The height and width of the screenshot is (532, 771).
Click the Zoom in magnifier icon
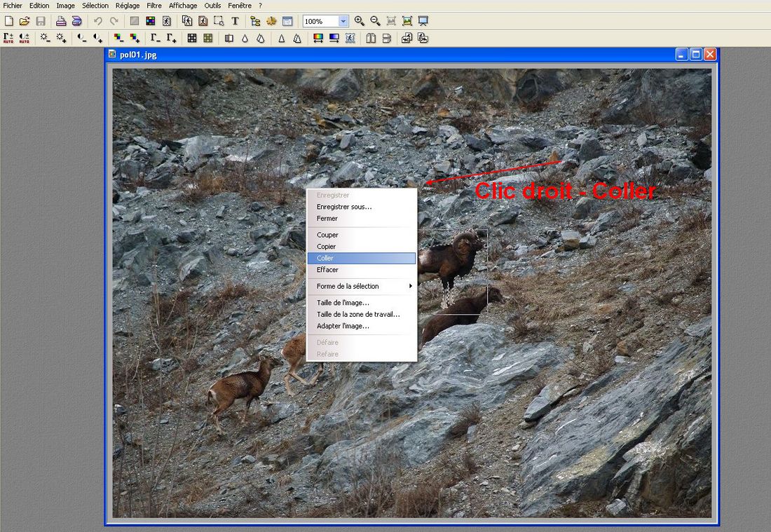(360, 21)
